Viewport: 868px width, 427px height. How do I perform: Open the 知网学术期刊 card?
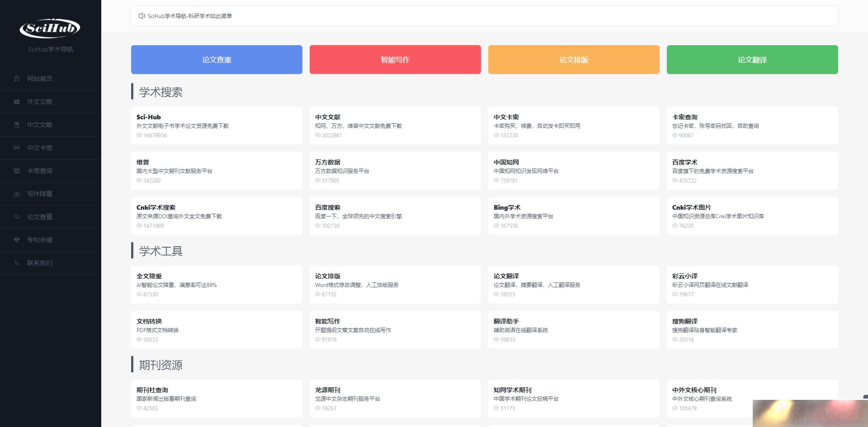574,399
